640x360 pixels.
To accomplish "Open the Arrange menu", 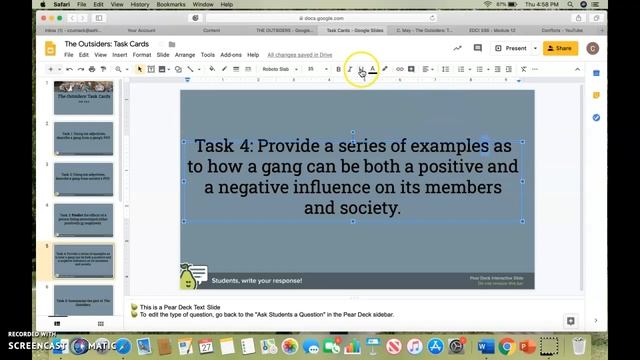I will coord(185,55).
